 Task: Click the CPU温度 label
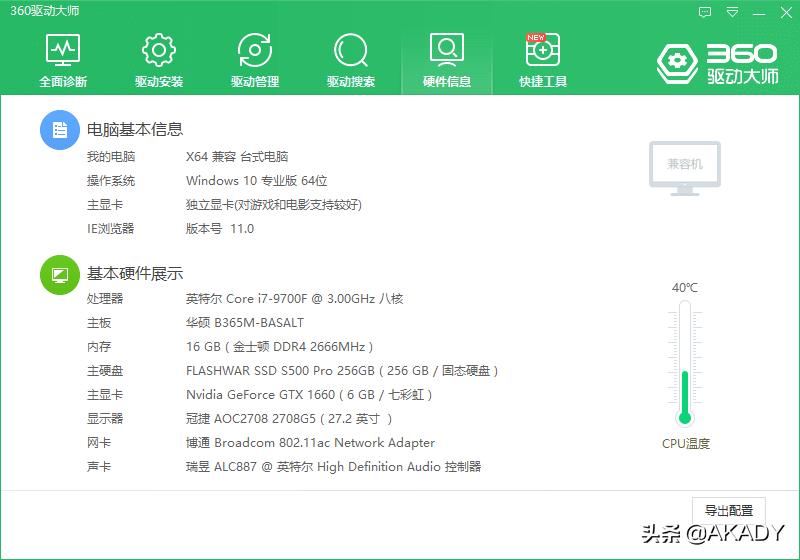pos(686,444)
